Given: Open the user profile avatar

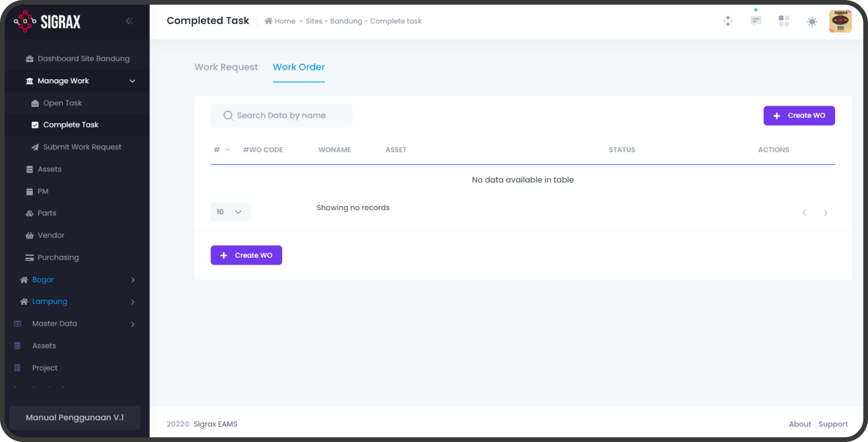Looking at the screenshot, I should (x=840, y=21).
